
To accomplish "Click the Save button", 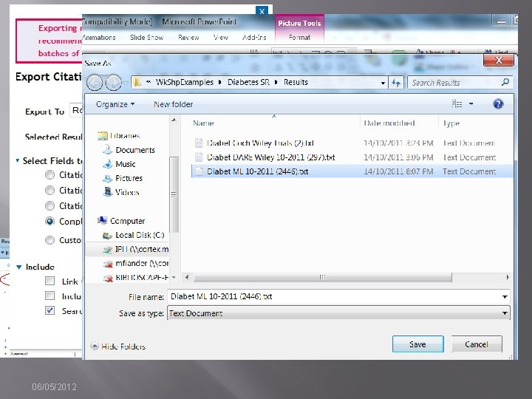I will pos(417,344).
